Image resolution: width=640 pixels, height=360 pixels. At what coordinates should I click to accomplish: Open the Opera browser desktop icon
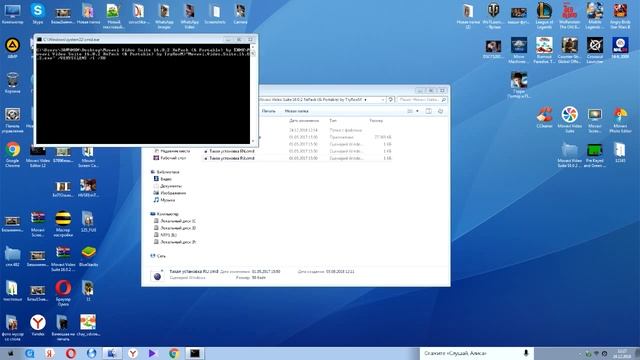coord(63,293)
